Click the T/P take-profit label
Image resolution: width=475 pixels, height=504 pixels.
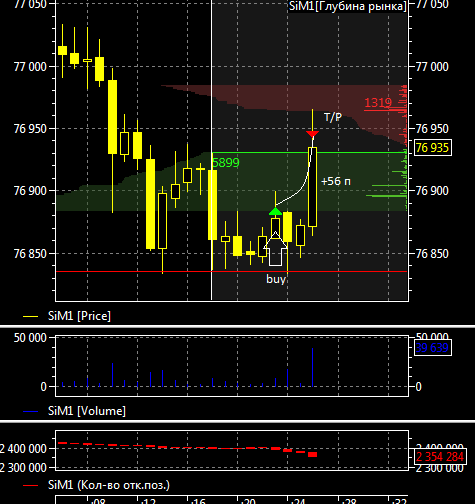pos(333,117)
